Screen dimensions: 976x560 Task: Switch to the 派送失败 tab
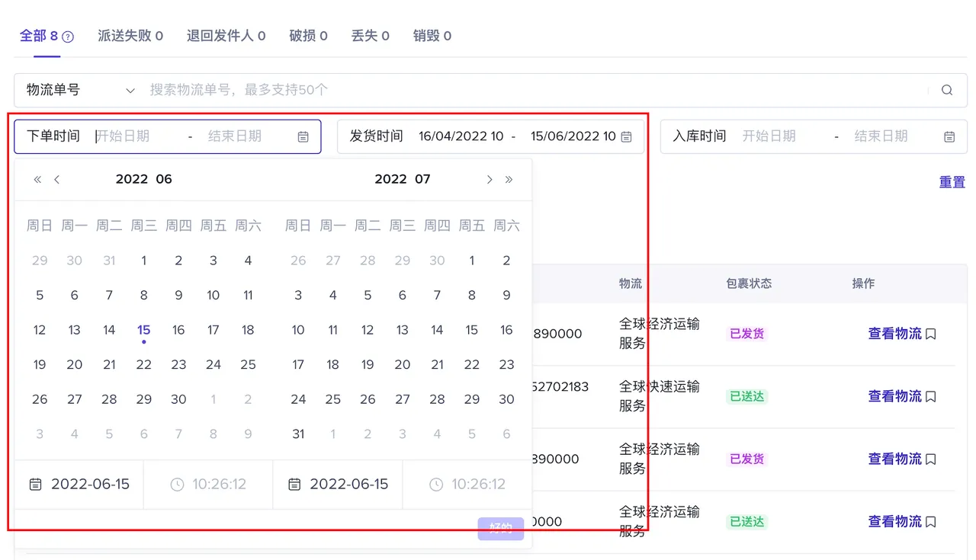coord(130,35)
